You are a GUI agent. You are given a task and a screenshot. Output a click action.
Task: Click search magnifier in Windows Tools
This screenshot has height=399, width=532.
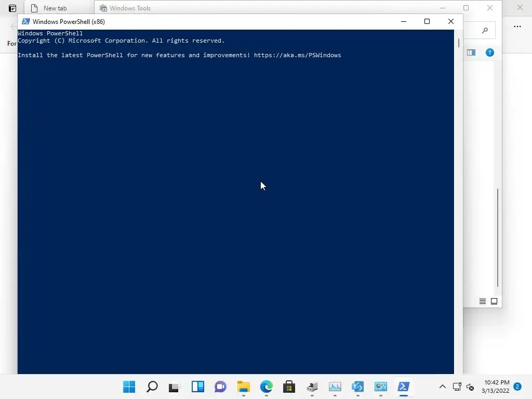pos(485,30)
